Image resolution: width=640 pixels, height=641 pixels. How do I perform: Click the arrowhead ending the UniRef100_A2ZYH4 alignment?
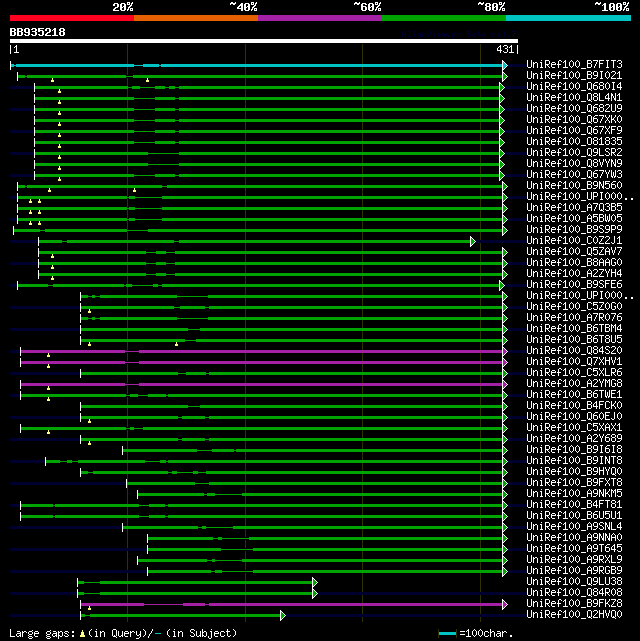tap(505, 274)
